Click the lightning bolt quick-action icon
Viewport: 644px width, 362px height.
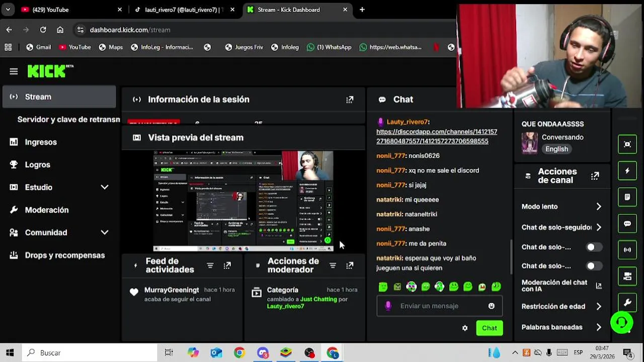(627, 171)
